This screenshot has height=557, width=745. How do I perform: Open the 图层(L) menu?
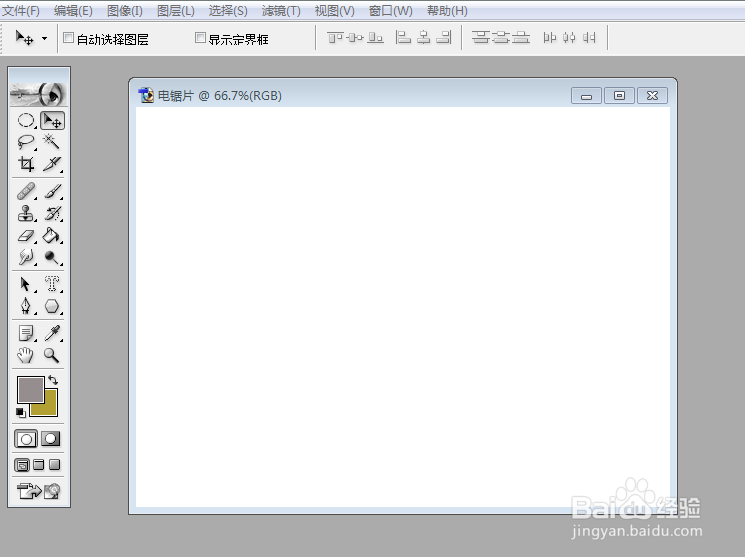tap(176, 10)
